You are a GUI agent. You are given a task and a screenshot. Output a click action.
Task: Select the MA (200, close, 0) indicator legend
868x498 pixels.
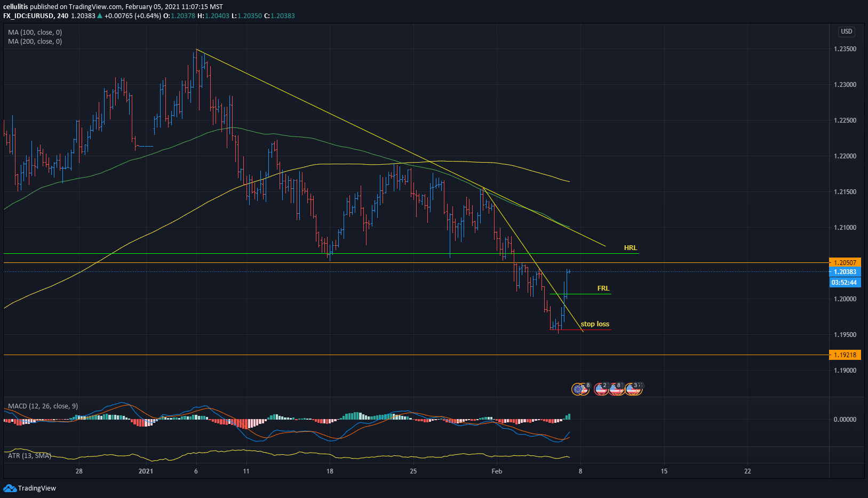(x=35, y=42)
